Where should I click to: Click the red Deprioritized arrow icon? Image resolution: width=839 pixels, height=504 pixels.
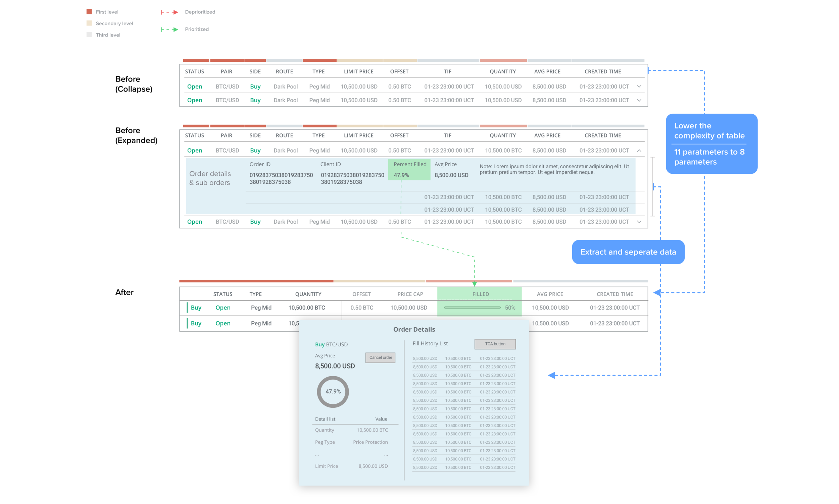(169, 12)
